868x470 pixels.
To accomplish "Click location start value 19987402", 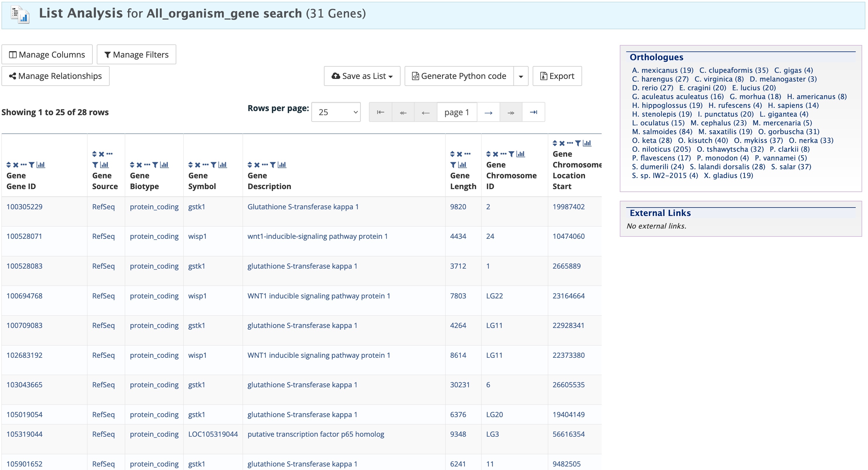I will tap(568, 207).
